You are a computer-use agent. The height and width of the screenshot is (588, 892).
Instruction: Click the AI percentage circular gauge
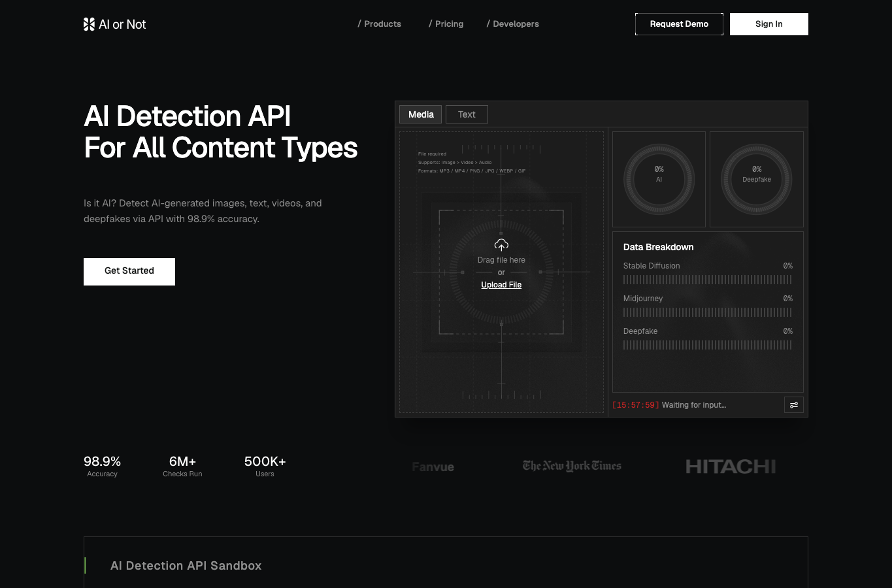click(659, 179)
